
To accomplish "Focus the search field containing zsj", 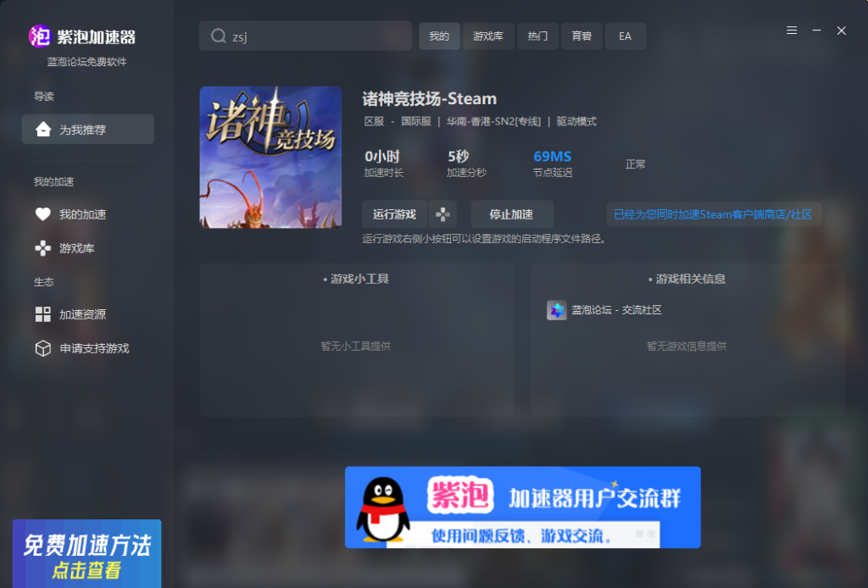I will (305, 36).
